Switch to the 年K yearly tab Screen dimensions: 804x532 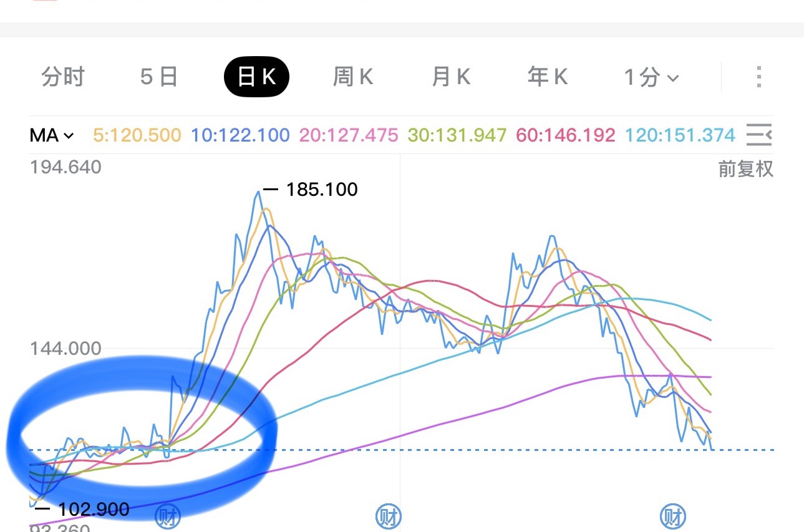click(x=548, y=77)
